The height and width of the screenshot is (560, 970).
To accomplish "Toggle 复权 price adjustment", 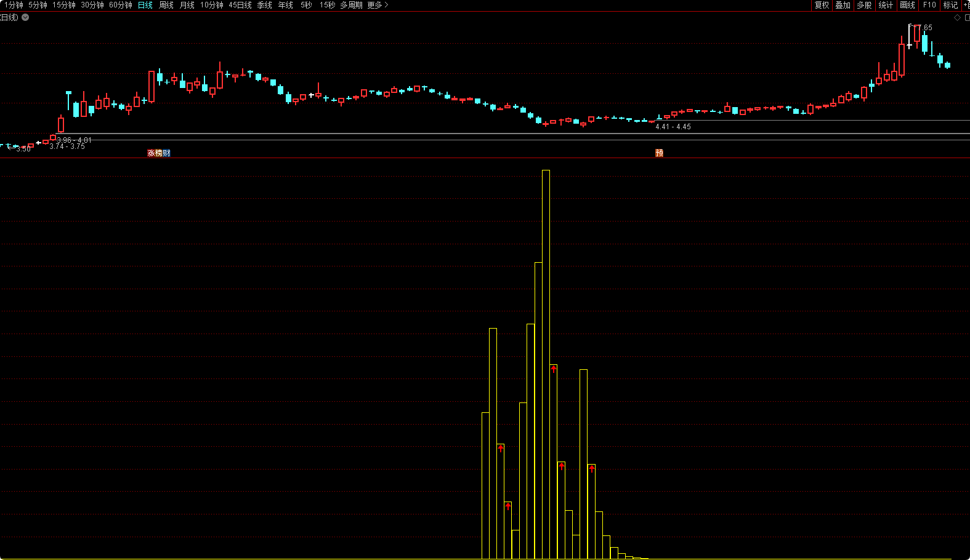I will pos(822,5).
